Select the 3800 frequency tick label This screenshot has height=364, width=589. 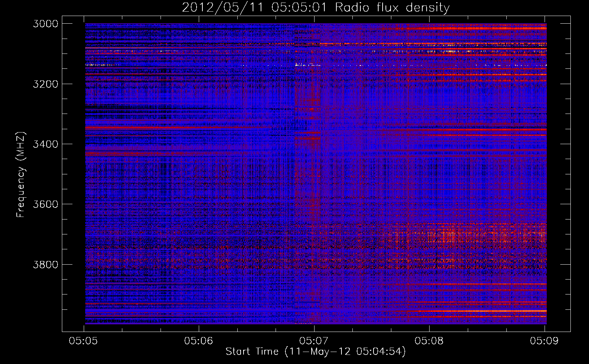click(x=46, y=264)
